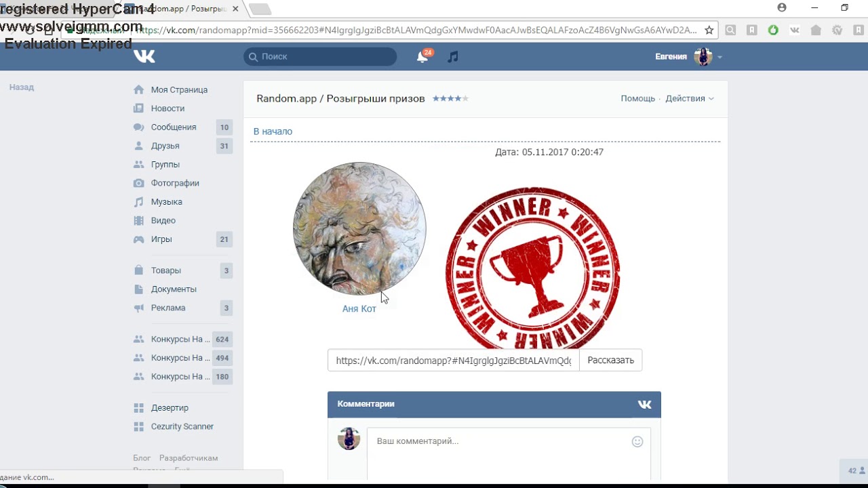Viewport: 868px width, 488px height.
Task: Open a new browser tab
Action: [260, 9]
